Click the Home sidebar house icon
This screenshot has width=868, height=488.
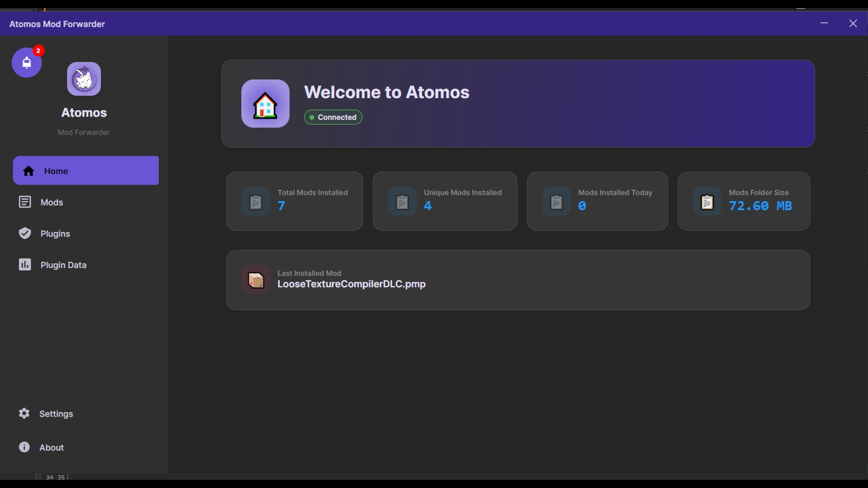(28, 171)
